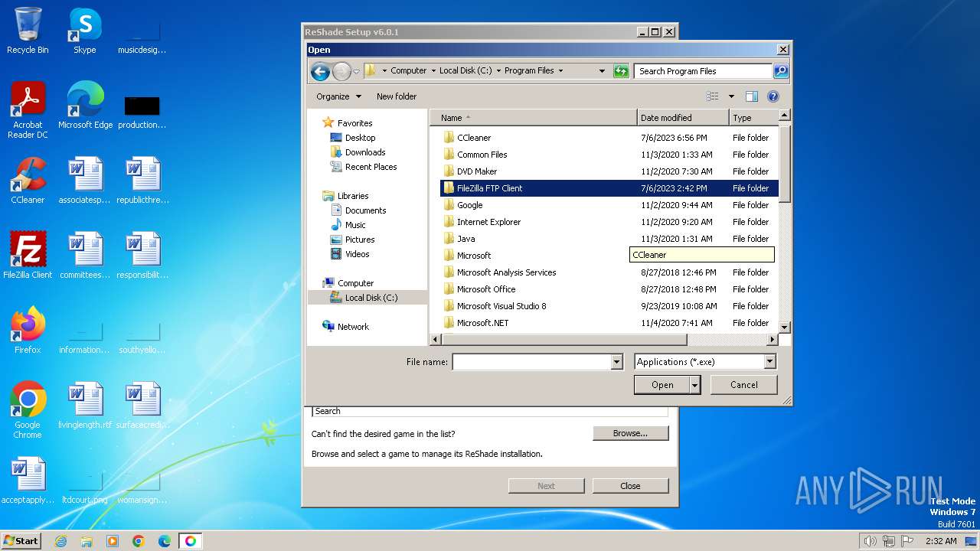Select the Java folder
Image resolution: width=980 pixels, height=551 pixels.
click(609, 239)
